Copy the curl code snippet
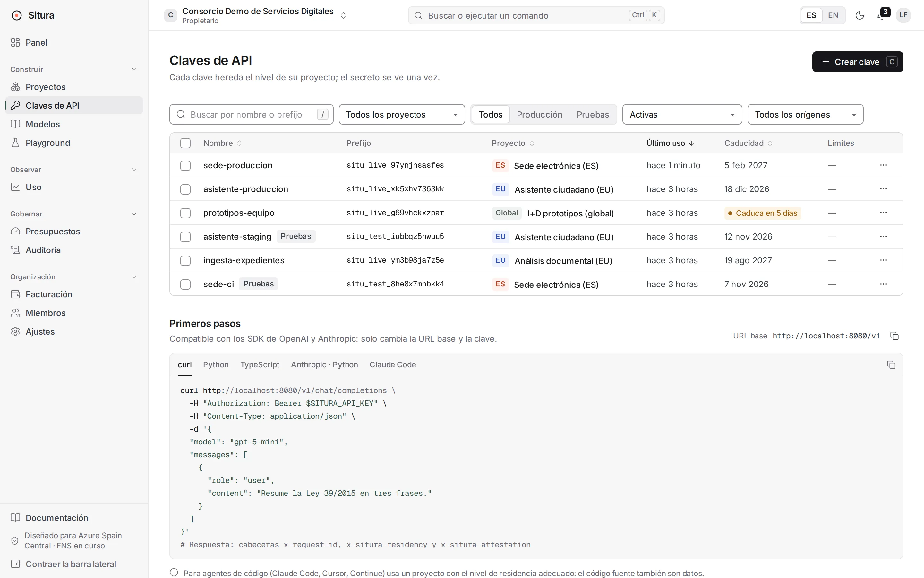 [891, 365]
